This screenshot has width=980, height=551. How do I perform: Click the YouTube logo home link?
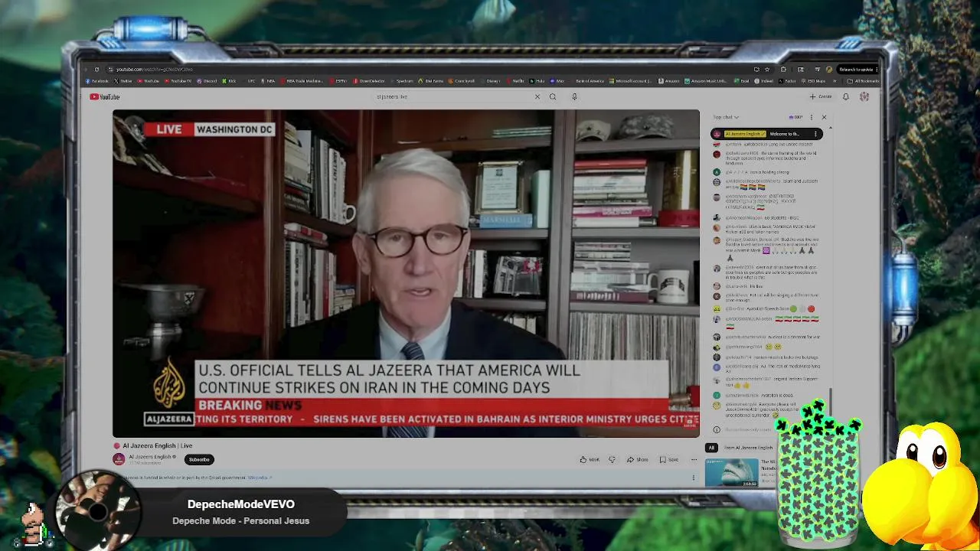pyautogui.click(x=104, y=96)
